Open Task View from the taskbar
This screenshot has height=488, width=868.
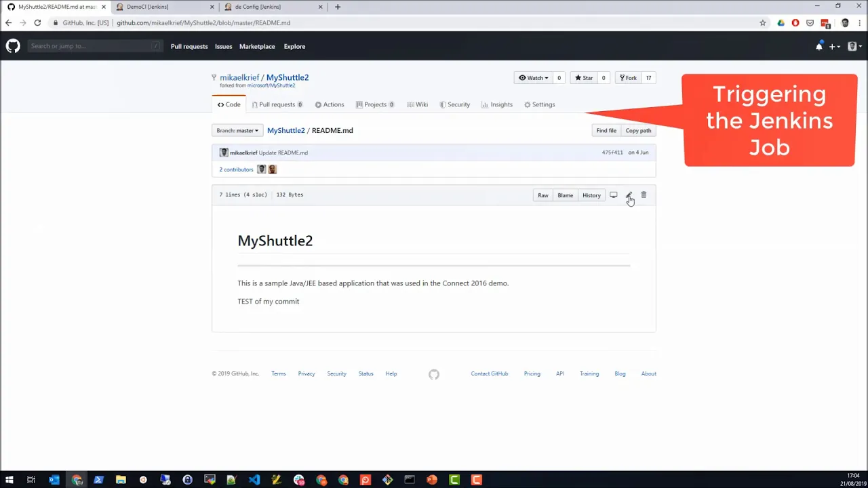pos(31,480)
